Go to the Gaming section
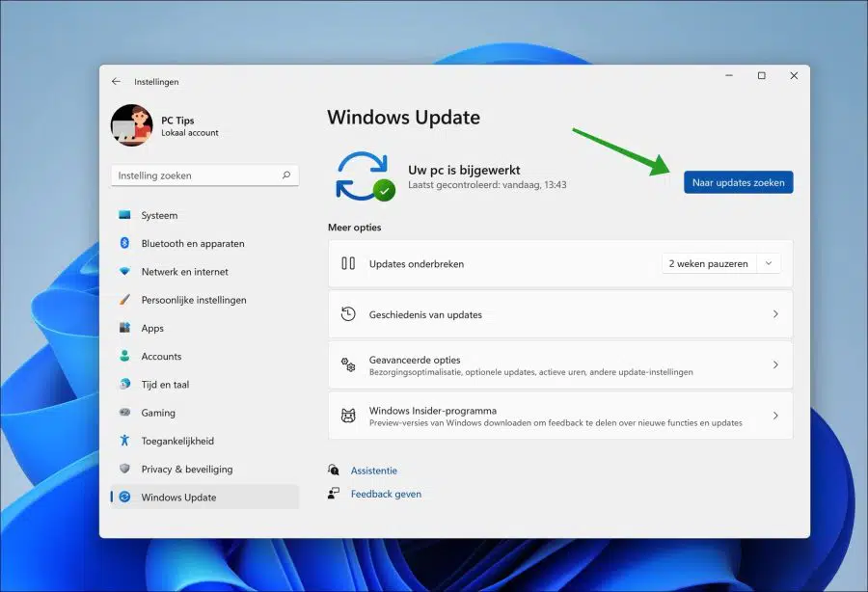The height and width of the screenshot is (592, 868). click(x=204, y=413)
